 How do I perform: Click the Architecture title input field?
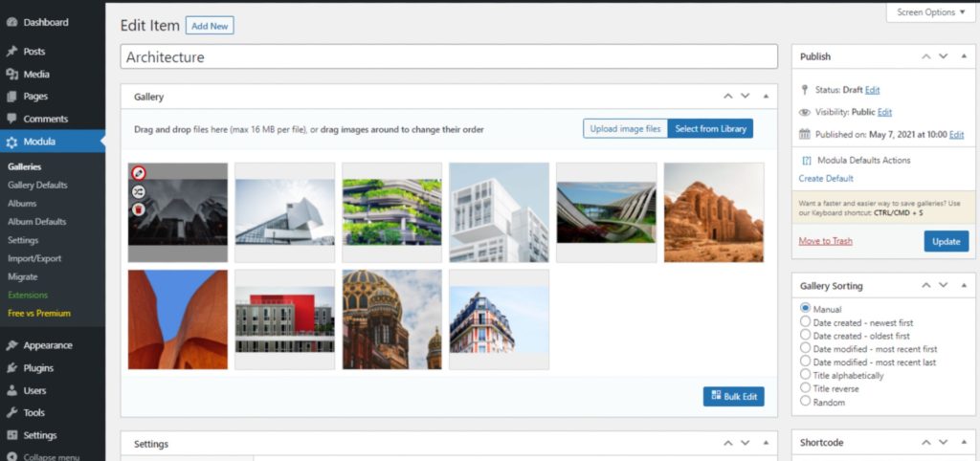click(448, 56)
